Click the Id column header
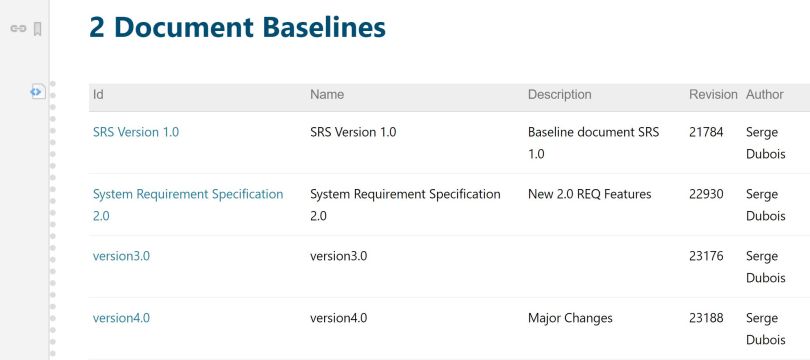The height and width of the screenshot is (360, 810). [98, 95]
